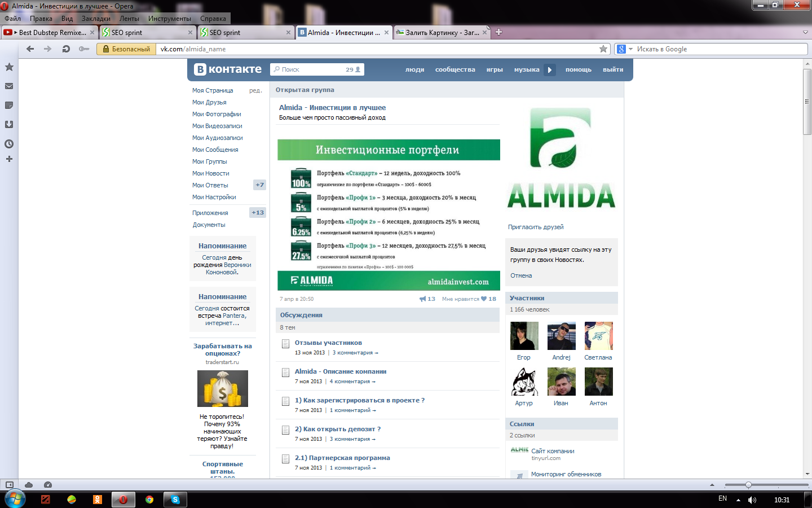The width and height of the screenshot is (812, 508).
Task: Click the ред. link next to Моя Страница
Action: click(x=255, y=90)
